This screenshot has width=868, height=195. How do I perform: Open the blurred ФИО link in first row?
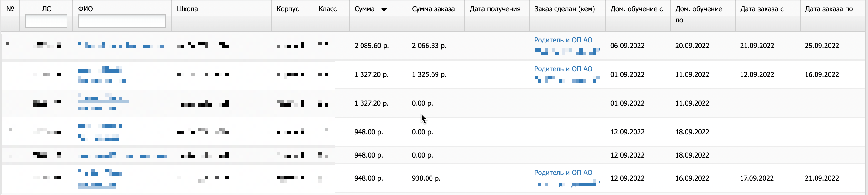click(x=121, y=45)
